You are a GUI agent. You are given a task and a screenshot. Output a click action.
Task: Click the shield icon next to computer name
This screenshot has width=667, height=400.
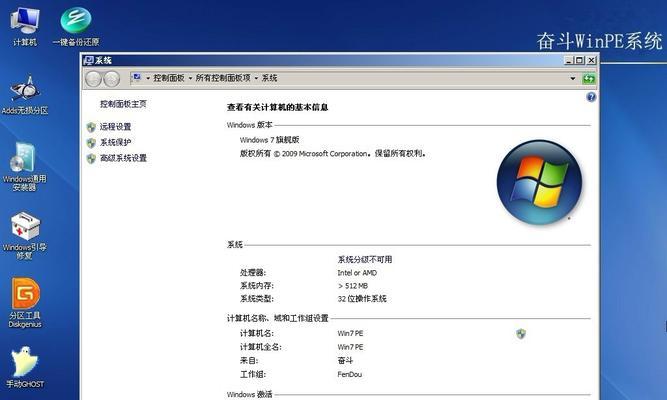tap(521, 334)
